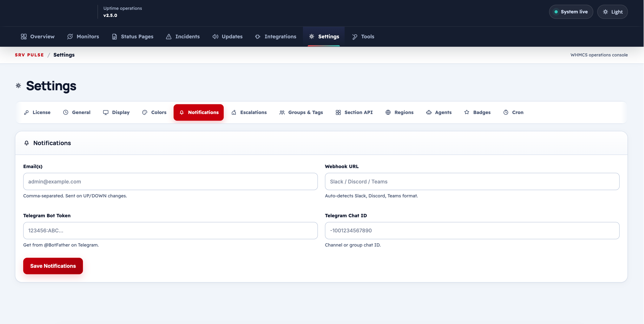Viewport: 644px width, 324px height.
Task: Open the Monitors navigation item
Action: (x=83, y=37)
